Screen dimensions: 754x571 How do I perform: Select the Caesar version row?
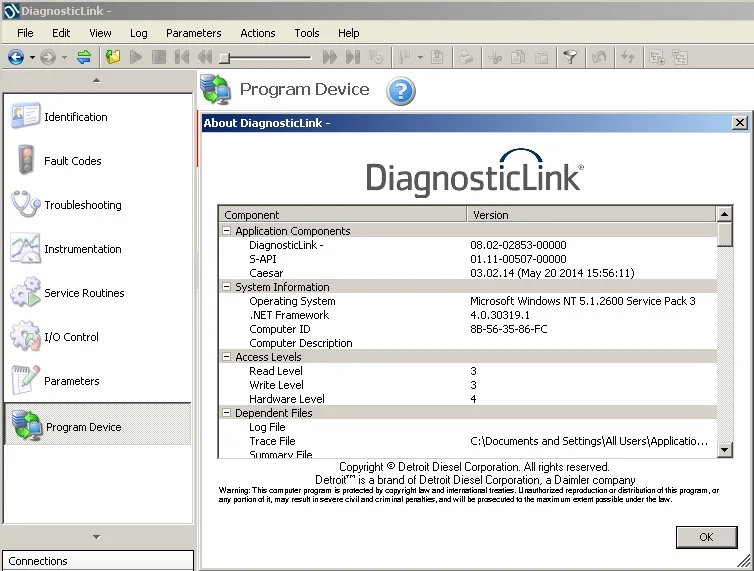(x=468, y=273)
